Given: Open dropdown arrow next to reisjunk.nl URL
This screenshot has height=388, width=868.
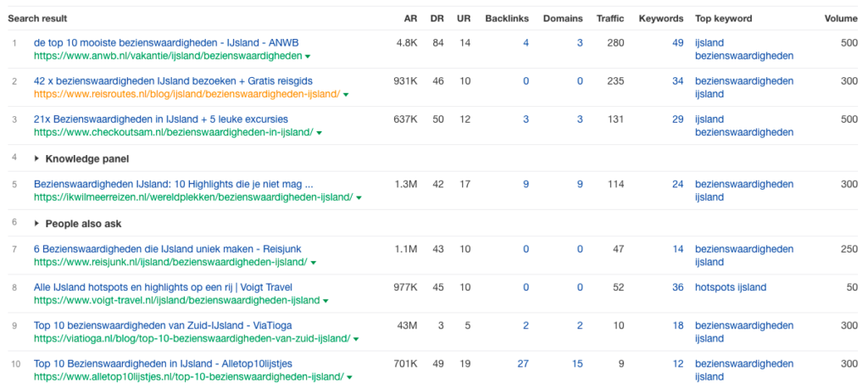Looking at the screenshot, I should 314,263.
